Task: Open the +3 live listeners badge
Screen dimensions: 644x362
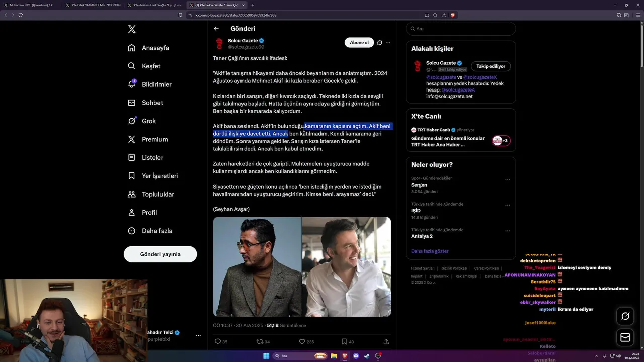Action: (501, 141)
